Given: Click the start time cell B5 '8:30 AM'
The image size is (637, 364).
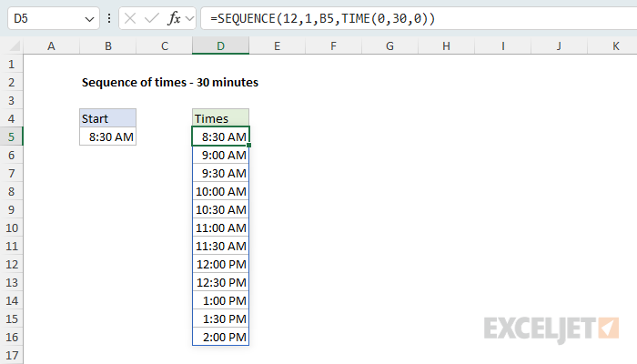Looking at the screenshot, I should point(108,136).
